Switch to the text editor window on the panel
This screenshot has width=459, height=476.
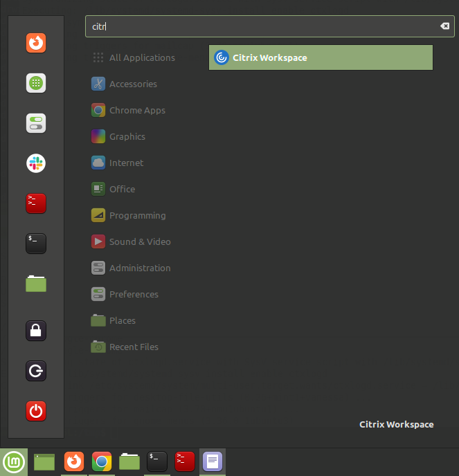(213, 461)
